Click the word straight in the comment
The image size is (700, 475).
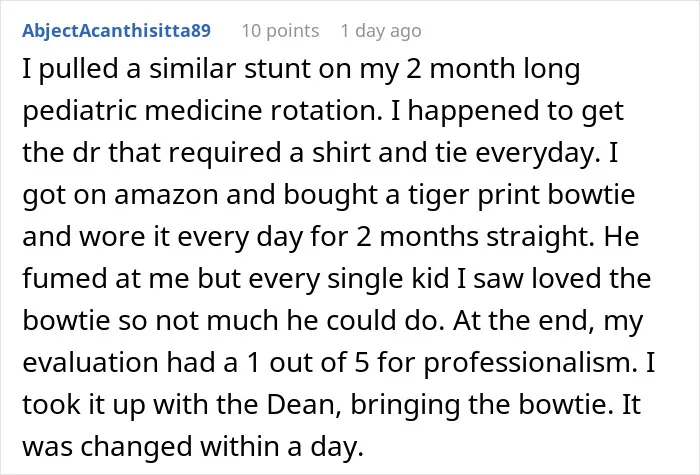click(540, 237)
